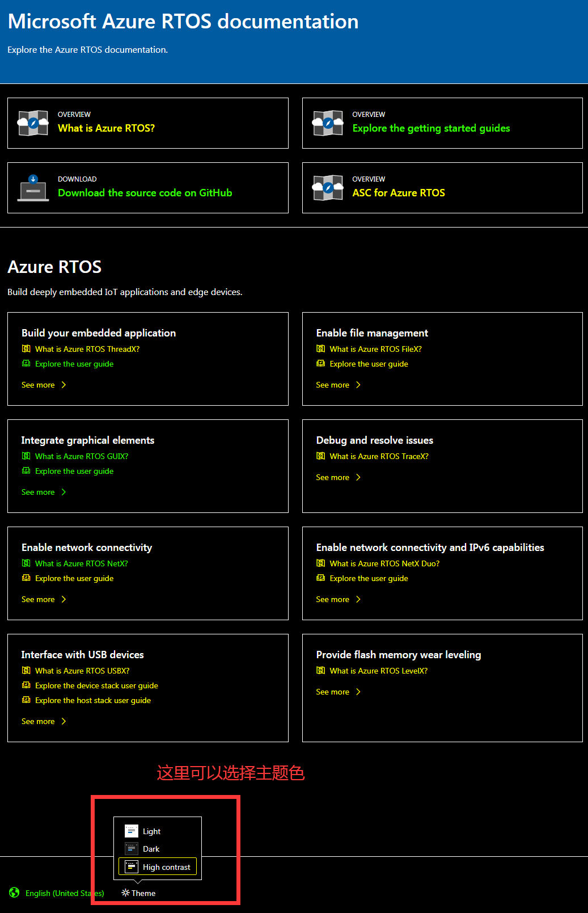Open What is Azure RTOS NetX? link
Image resolution: width=588 pixels, height=913 pixels.
pyautogui.click(x=82, y=563)
